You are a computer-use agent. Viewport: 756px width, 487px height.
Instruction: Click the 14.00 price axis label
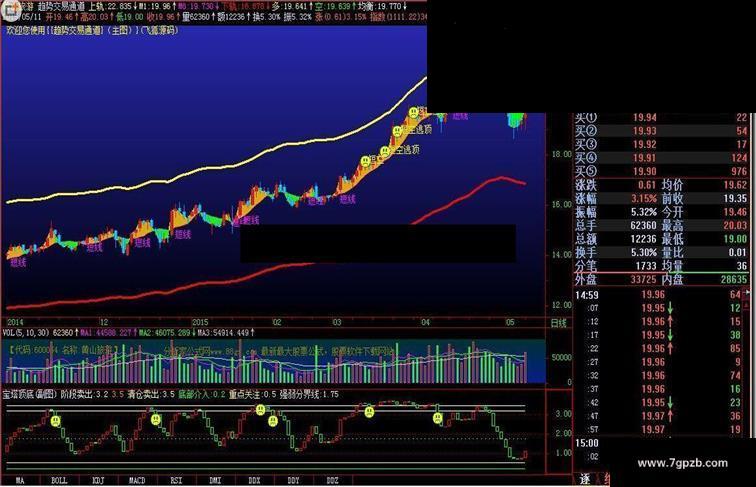pyautogui.click(x=562, y=255)
